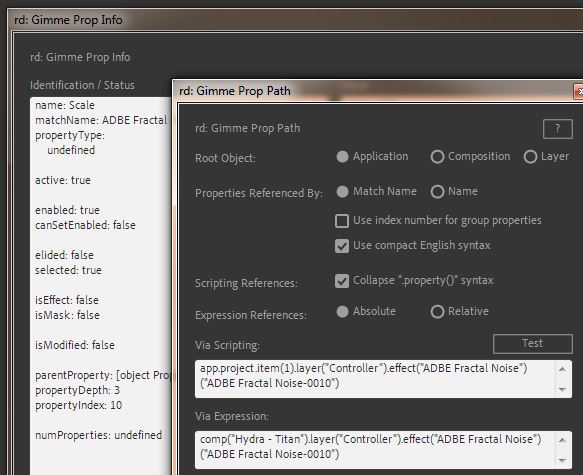
Task: Click 'matchName: ADBE Fractal' line in Prop Info
Action: pos(101,120)
